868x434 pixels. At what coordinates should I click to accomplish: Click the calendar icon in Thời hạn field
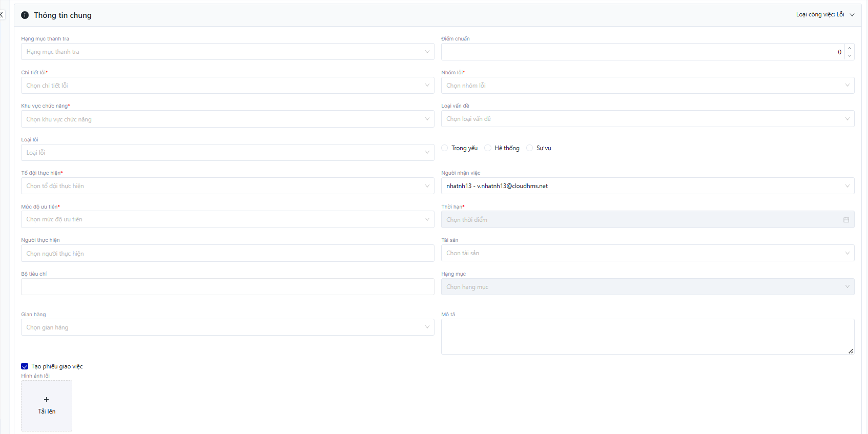[x=846, y=220]
